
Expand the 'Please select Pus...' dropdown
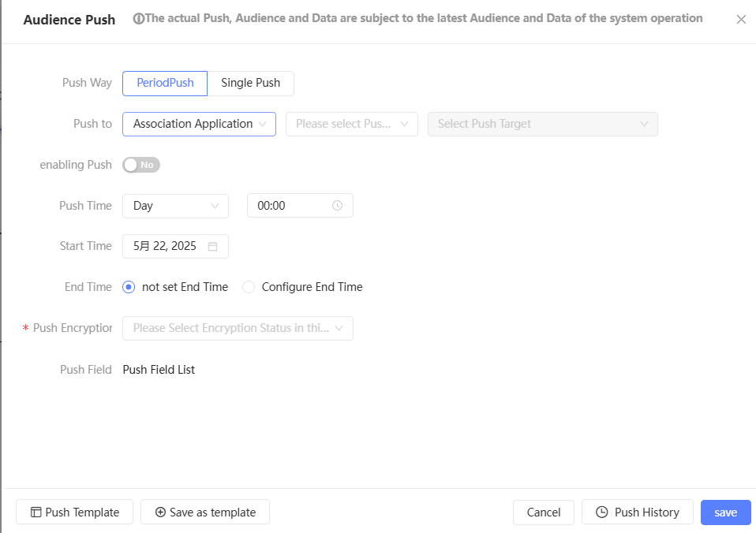[x=351, y=124]
